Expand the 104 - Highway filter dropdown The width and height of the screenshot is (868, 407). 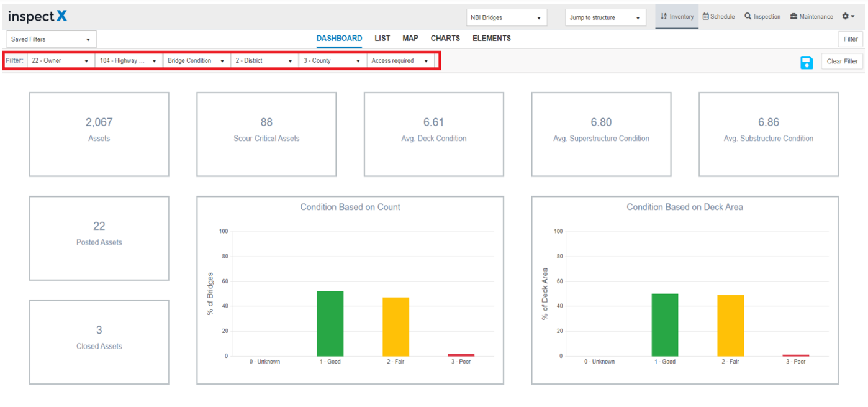coord(129,61)
